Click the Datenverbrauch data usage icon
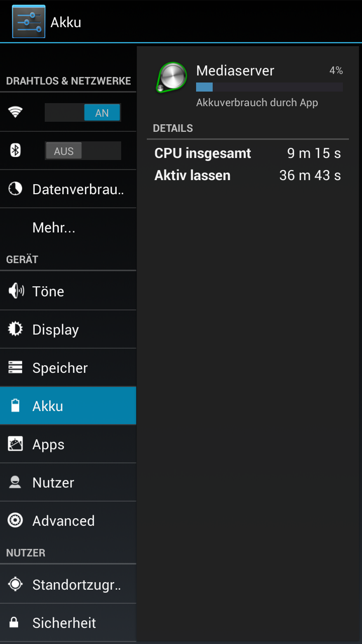This screenshot has height=644, width=362. (x=16, y=189)
